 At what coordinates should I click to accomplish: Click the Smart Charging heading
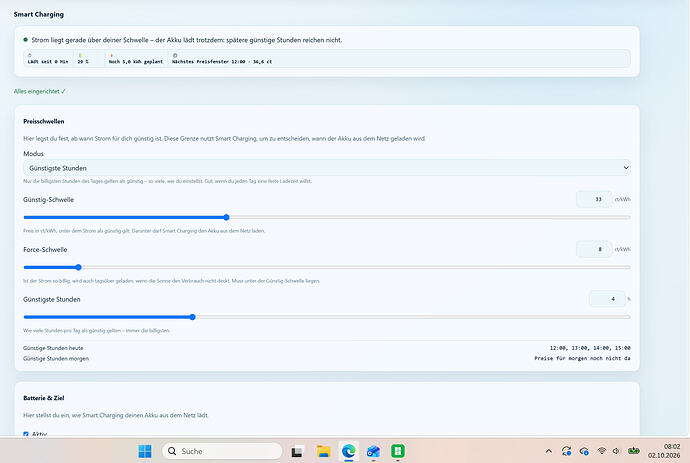(x=39, y=14)
